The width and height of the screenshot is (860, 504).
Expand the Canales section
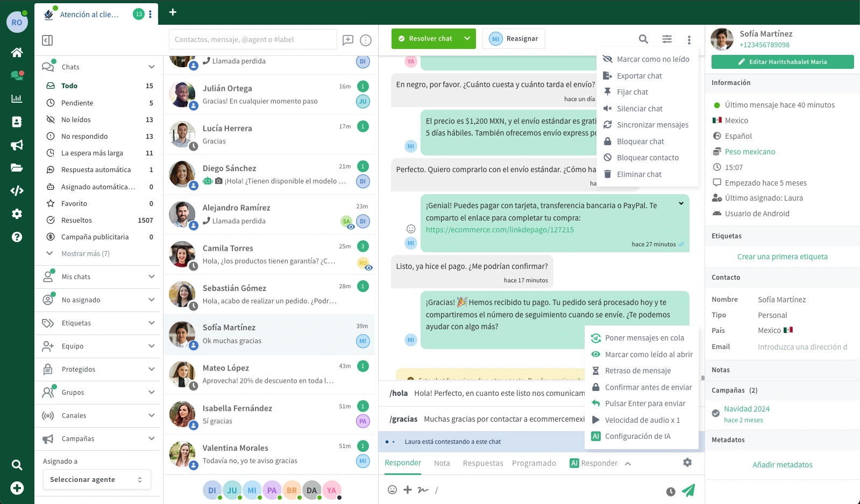pyautogui.click(x=98, y=415)
